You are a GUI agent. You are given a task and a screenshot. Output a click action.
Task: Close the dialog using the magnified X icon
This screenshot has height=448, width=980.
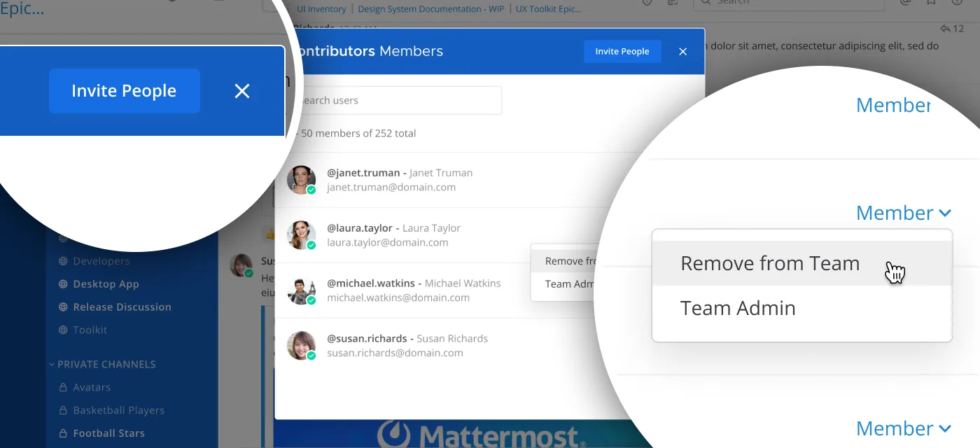pos(242,91)
